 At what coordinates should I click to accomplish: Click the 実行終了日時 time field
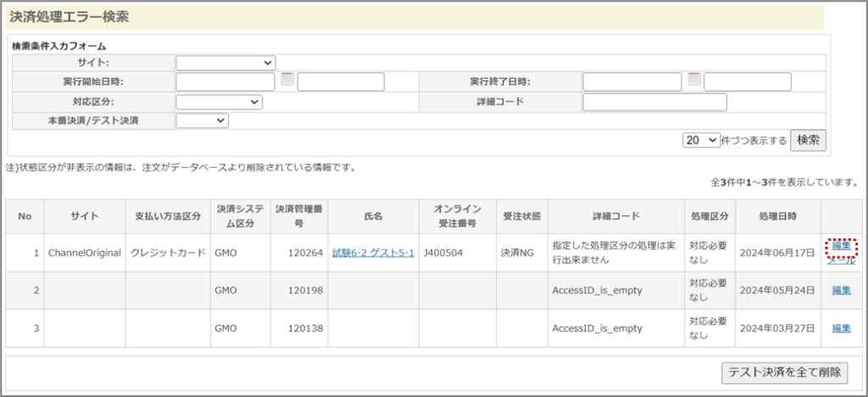pyautogui.click(x=747, y=81)
